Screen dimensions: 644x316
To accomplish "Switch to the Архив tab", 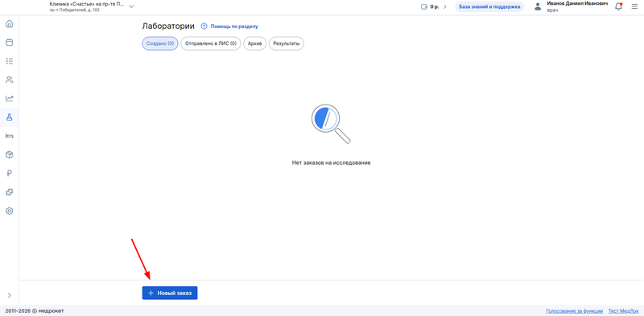I will pos(254,43).
